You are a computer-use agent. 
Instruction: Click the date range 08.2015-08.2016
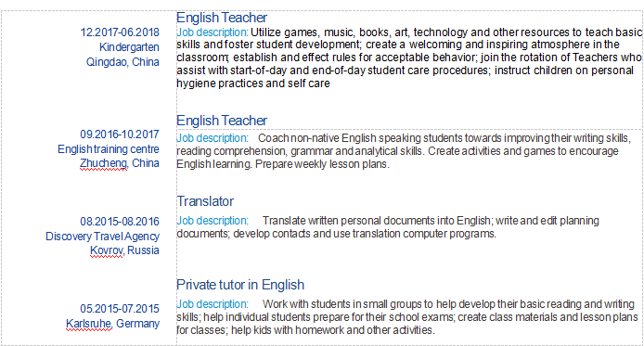[x=120, y=222]
